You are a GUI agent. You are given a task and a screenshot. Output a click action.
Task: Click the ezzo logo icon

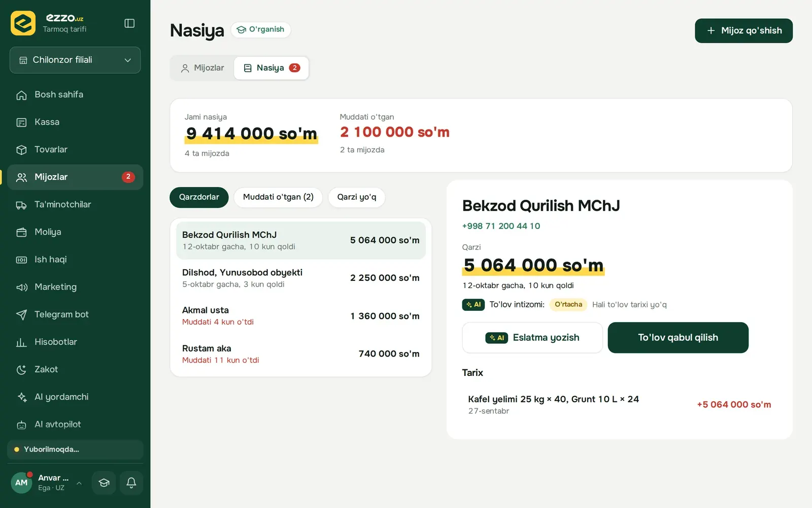[23, 23]
